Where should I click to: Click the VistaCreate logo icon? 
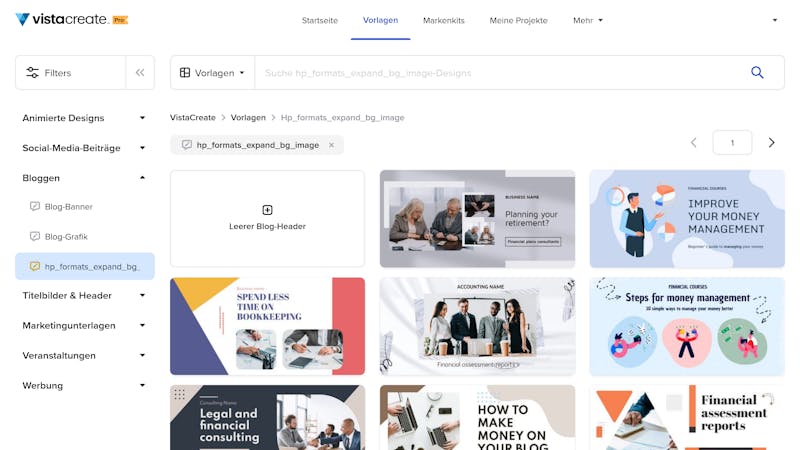pos(22,19)
